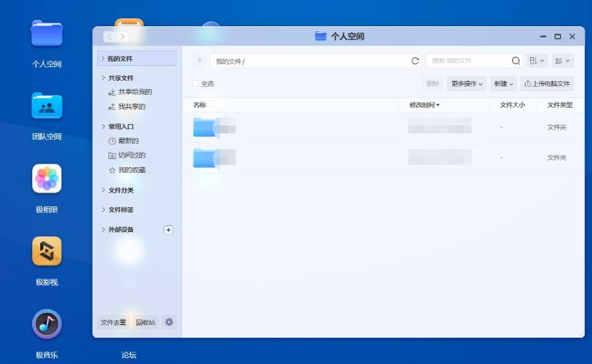
Task: Launch the 极音乐 music app
Action: click(47, 324)
